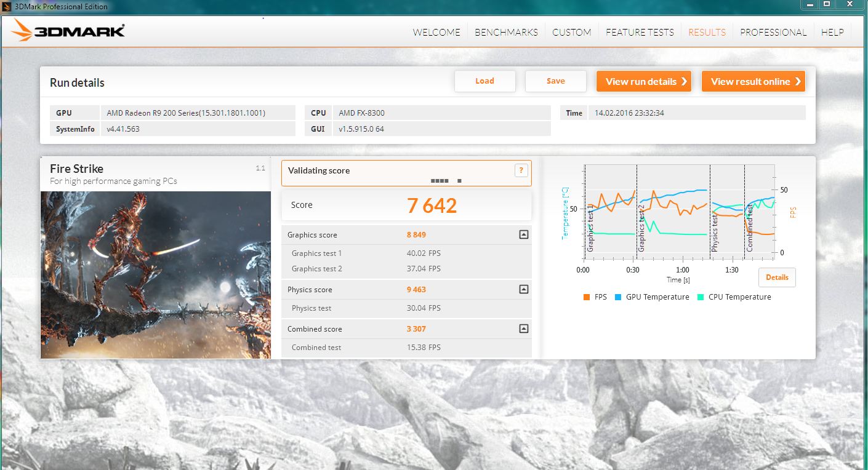868x470 pixels.
Task: Go to the Custom tab
Action: 571,32
